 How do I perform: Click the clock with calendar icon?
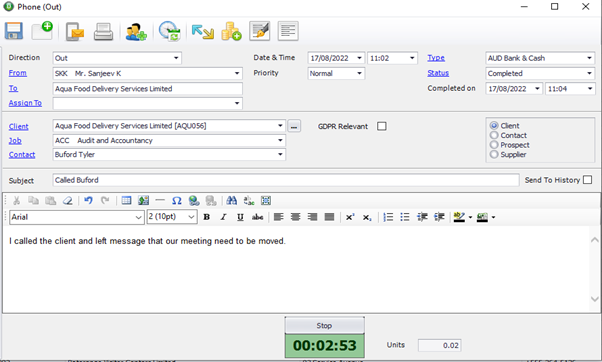pos(170,31)
